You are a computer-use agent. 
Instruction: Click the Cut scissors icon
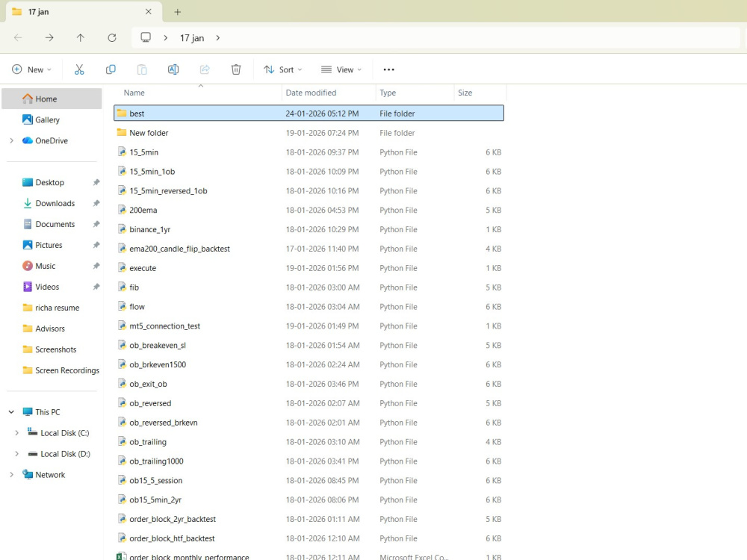[79, 69]
